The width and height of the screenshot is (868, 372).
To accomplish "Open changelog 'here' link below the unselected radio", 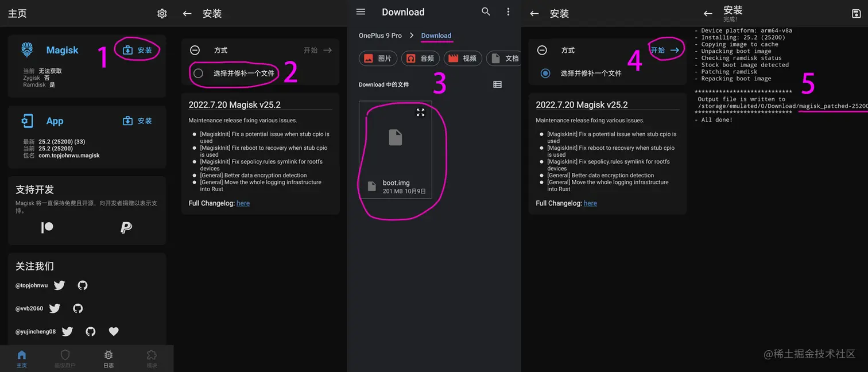I will (243, 203).
